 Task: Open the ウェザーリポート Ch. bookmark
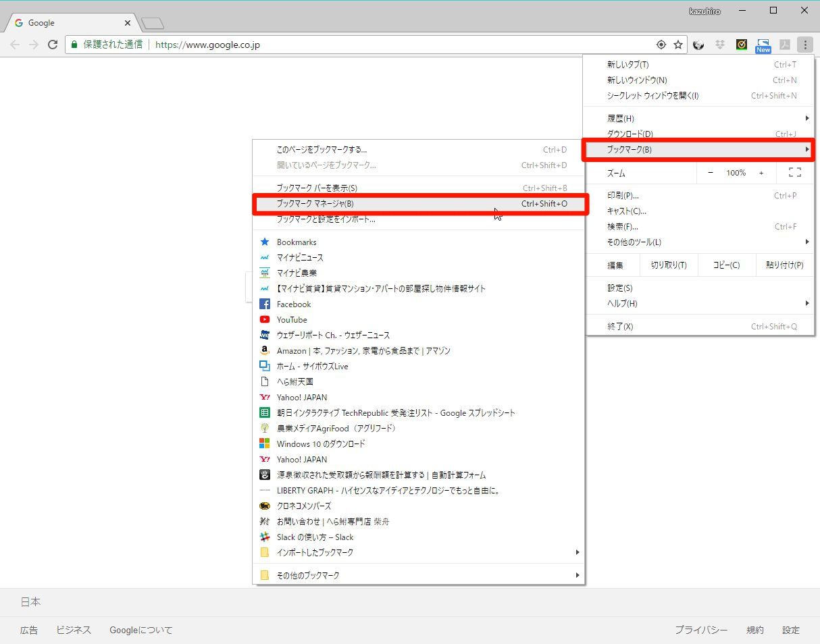(x=419, y=335)
